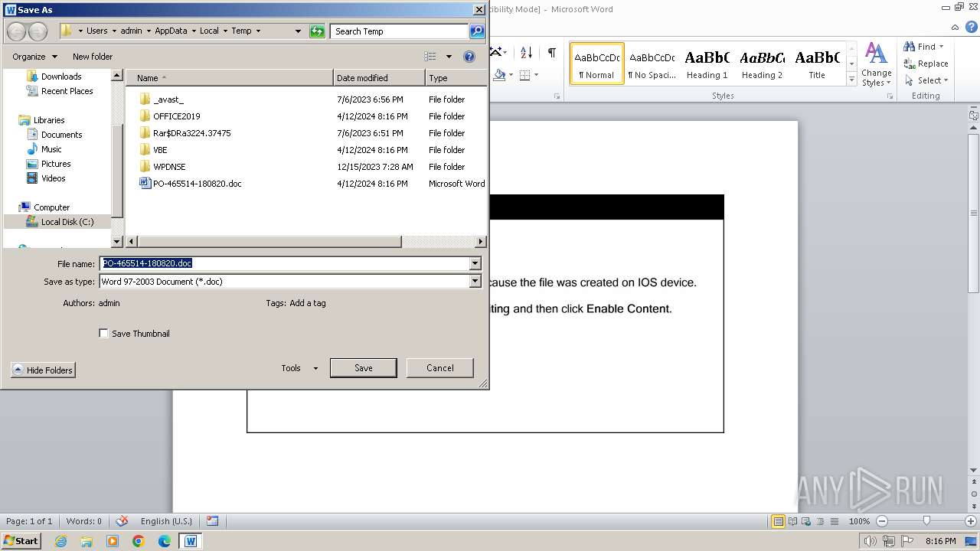Viewport: 980px width, 551px height.
Task: Open Windows Explorer from taskbar
Action: click(87, 541)
